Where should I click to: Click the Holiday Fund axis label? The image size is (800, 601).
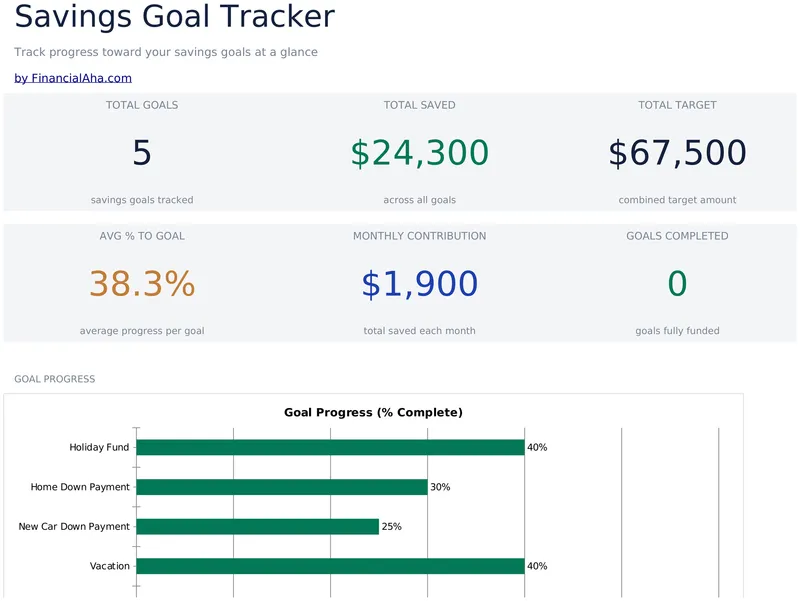tap(99, 447)
